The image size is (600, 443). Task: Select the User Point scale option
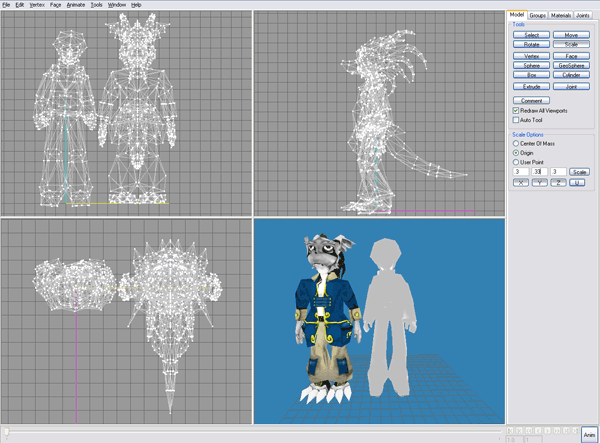pyautogui.click(x=516, y=162)
